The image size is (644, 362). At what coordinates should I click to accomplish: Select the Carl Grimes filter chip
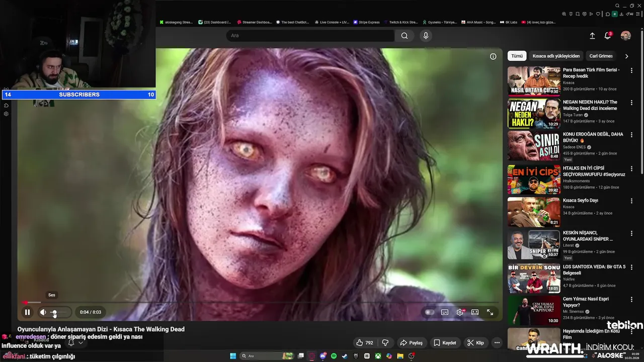click(601, 56)
